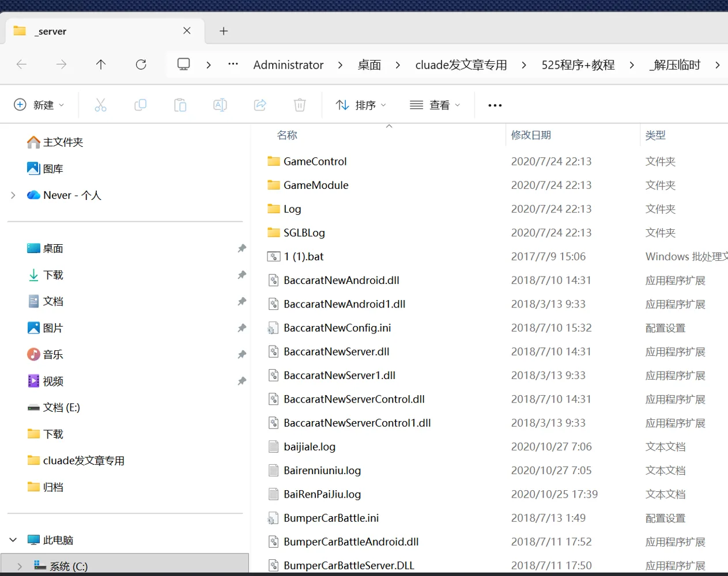728x576 pixels.
Task: Open the 排序 (Sort) dropdown
Action: pos(361,105)
